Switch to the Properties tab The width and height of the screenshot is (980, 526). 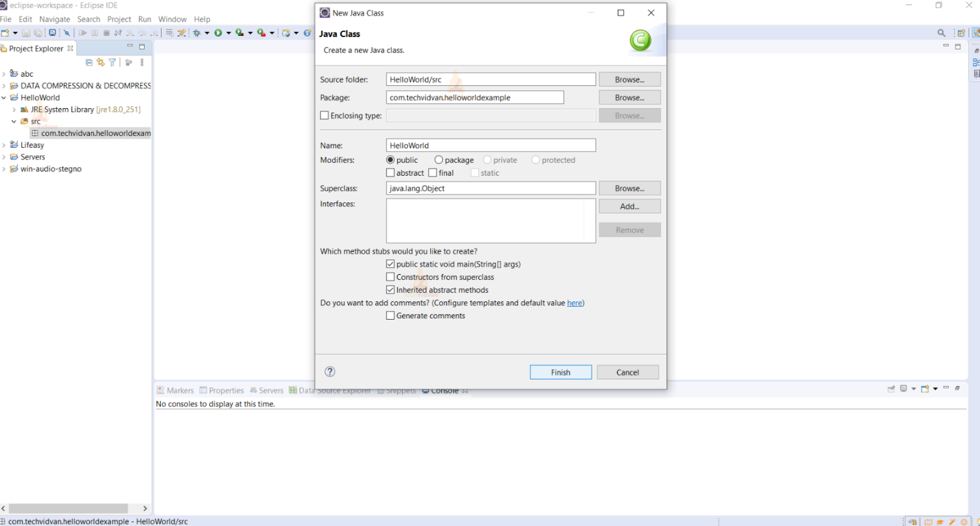pyautogui.click(x=222, y=391)
